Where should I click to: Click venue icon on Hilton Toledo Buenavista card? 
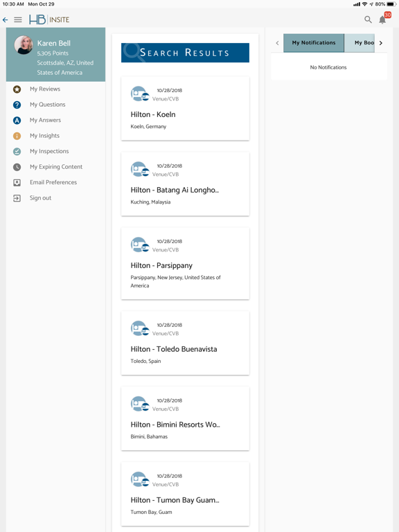140,328
